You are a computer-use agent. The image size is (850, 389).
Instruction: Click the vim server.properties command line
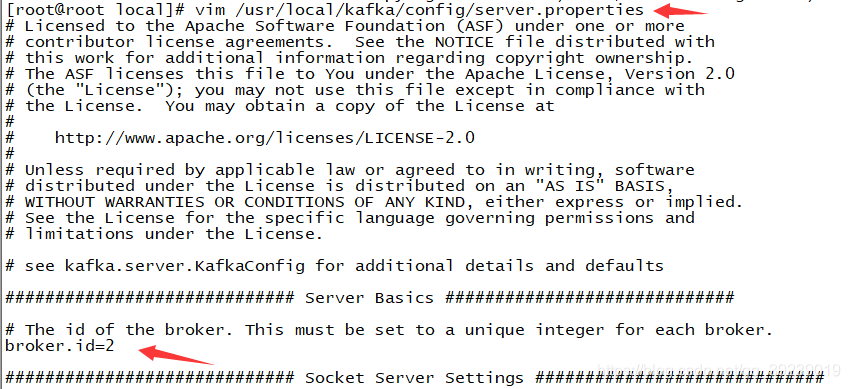pyautogui.click(x=324, y=10)
